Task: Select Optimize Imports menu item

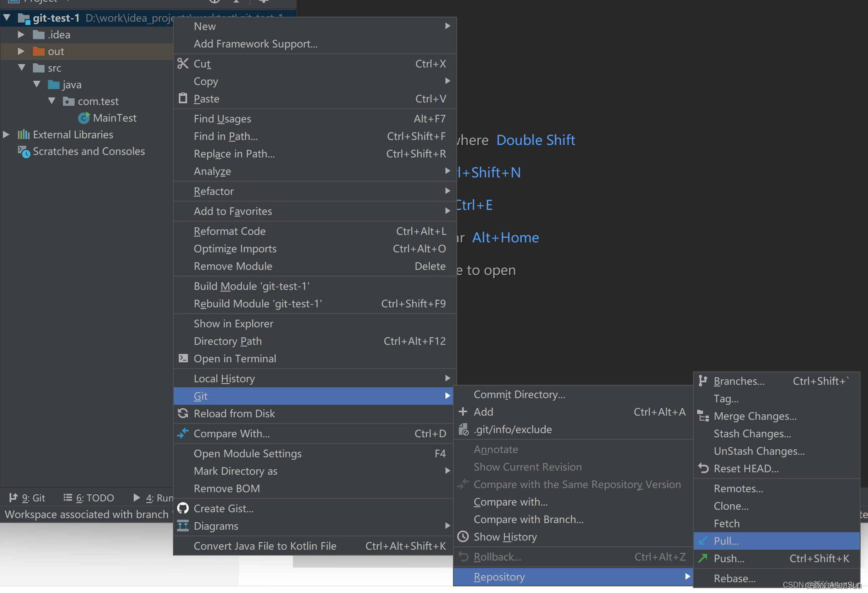Action: [315, 248]
